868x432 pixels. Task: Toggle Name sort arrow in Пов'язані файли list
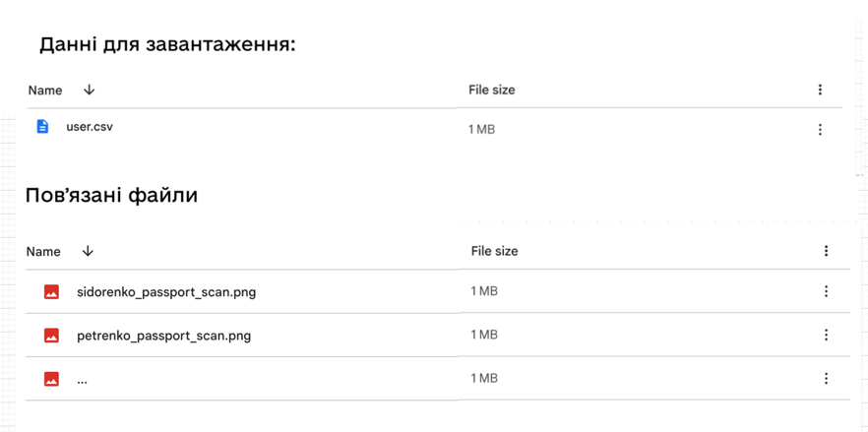coord(87,251)
